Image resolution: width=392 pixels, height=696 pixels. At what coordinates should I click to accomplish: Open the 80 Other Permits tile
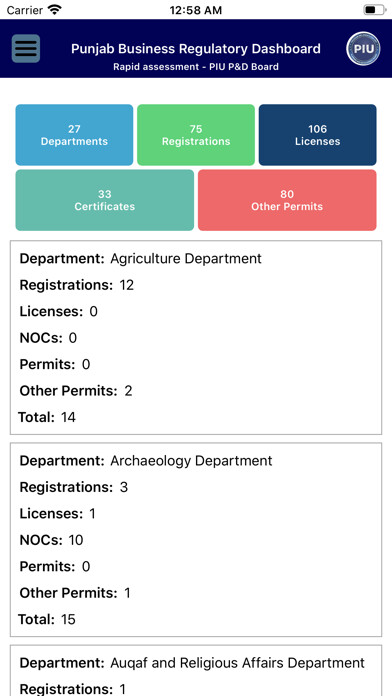287,200
